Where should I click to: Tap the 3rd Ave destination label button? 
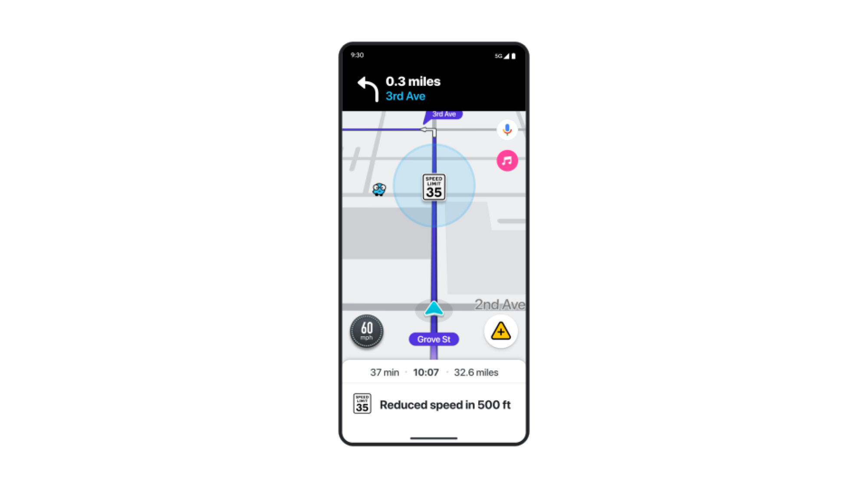(x=443, y=115)
